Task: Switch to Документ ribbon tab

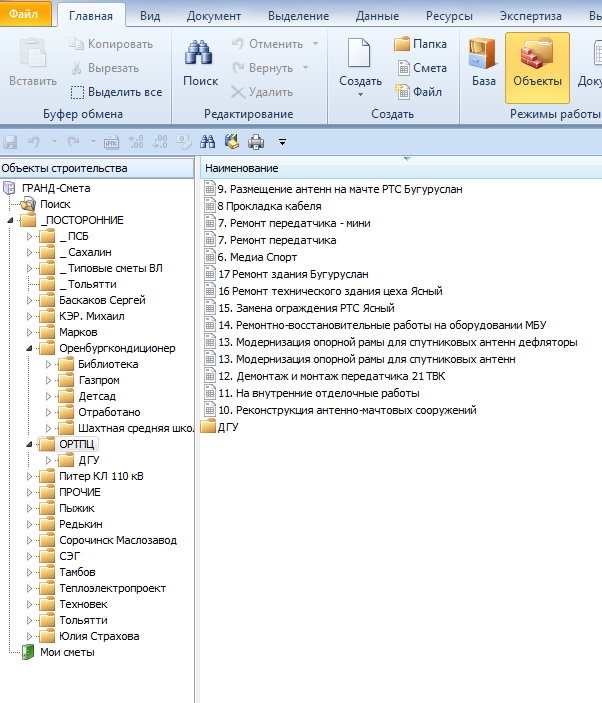Action: pos(214,16)
